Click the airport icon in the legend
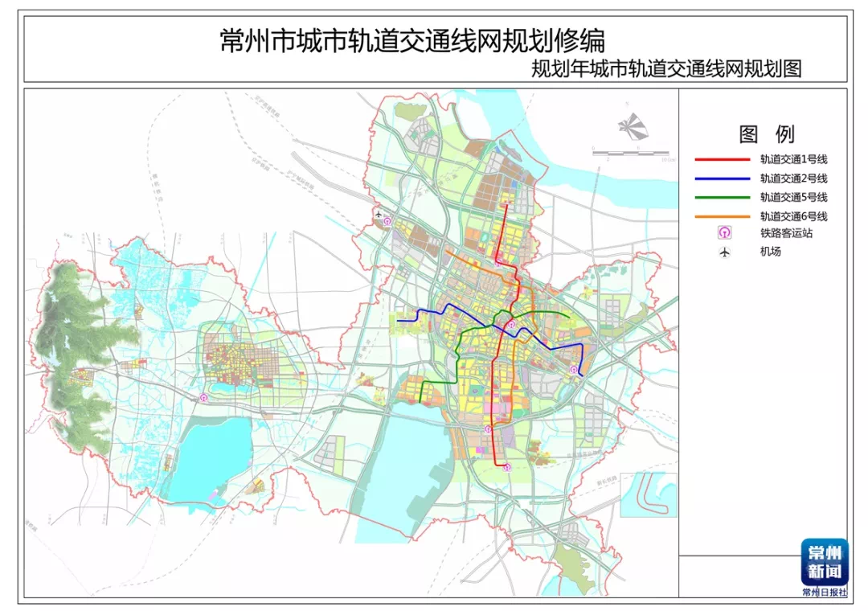 click(x=725, y=252)
